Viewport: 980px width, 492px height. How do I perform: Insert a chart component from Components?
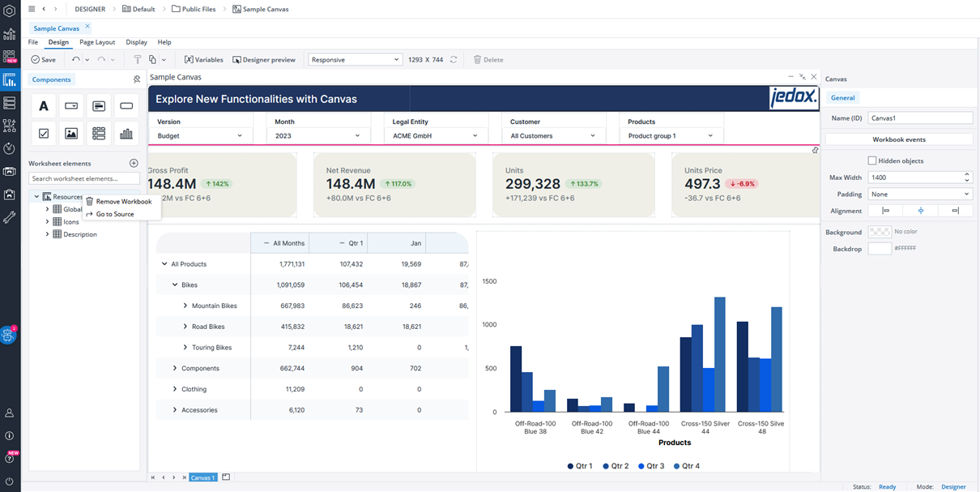tap(126, 134)
